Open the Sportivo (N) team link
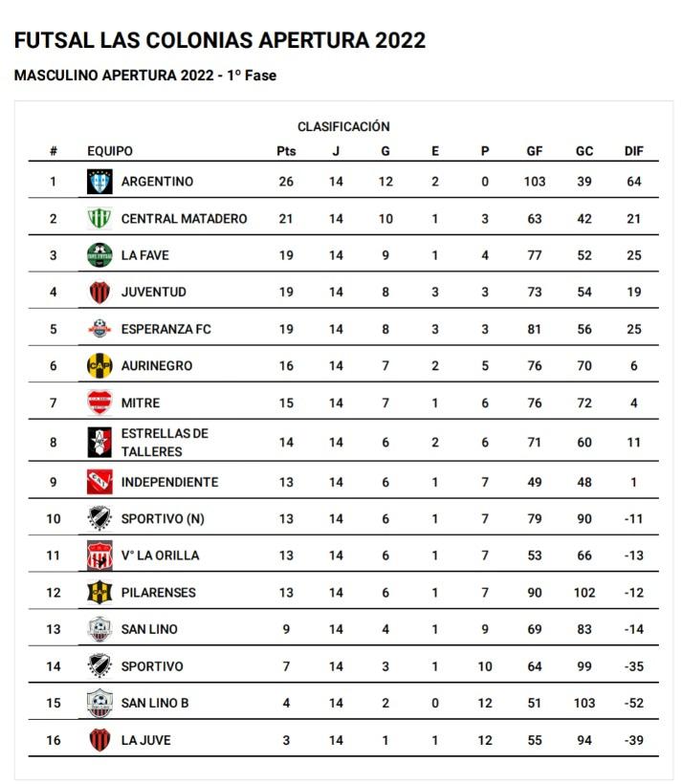 pyautogui.click(x=160, y=519)
